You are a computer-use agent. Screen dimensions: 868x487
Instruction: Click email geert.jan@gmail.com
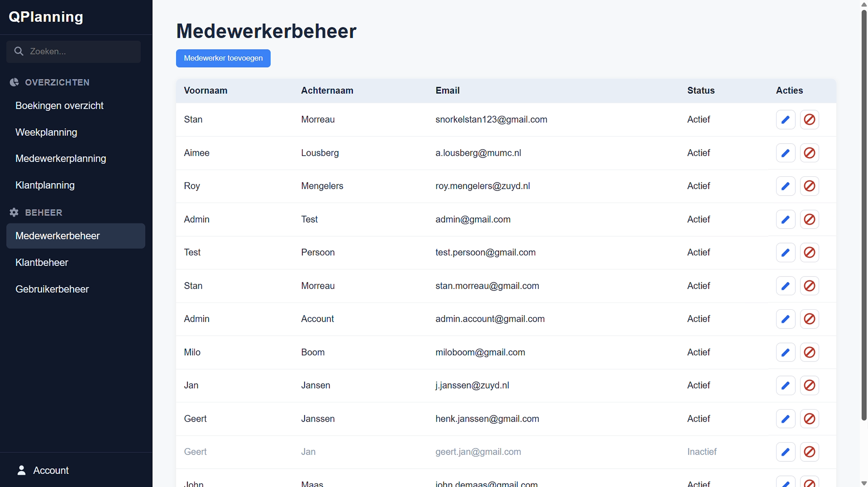click(x=478, y=452)
